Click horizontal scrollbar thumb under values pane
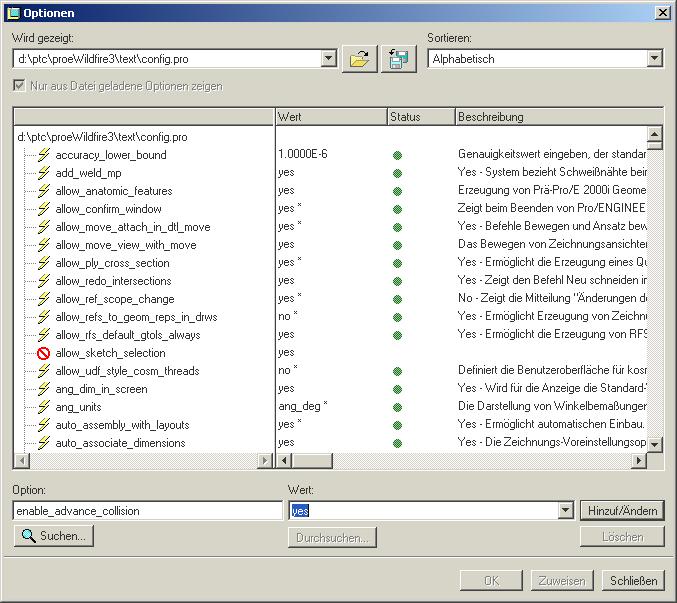This screenshot has height=603, width=677. (312, 461)
